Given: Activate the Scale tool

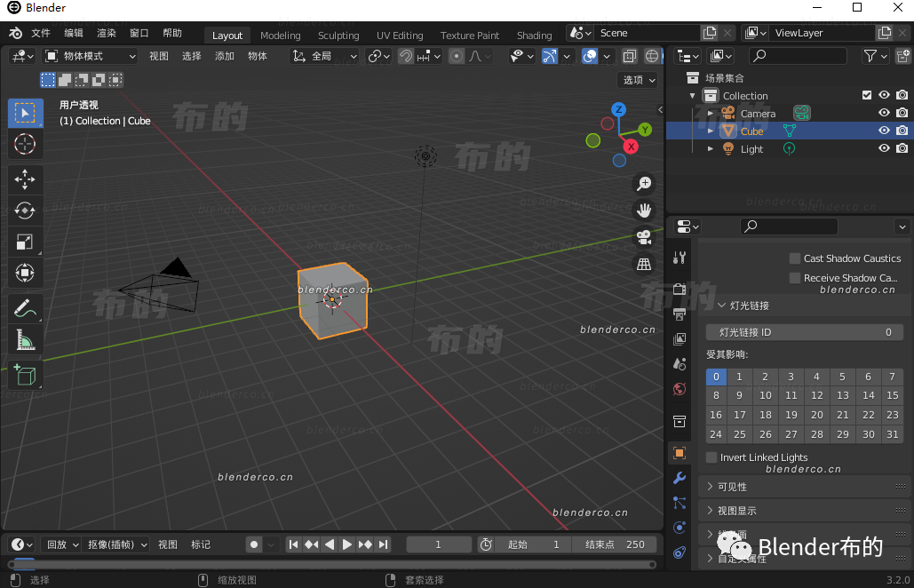Looking at the screenshot, I should tap(25, 241).
